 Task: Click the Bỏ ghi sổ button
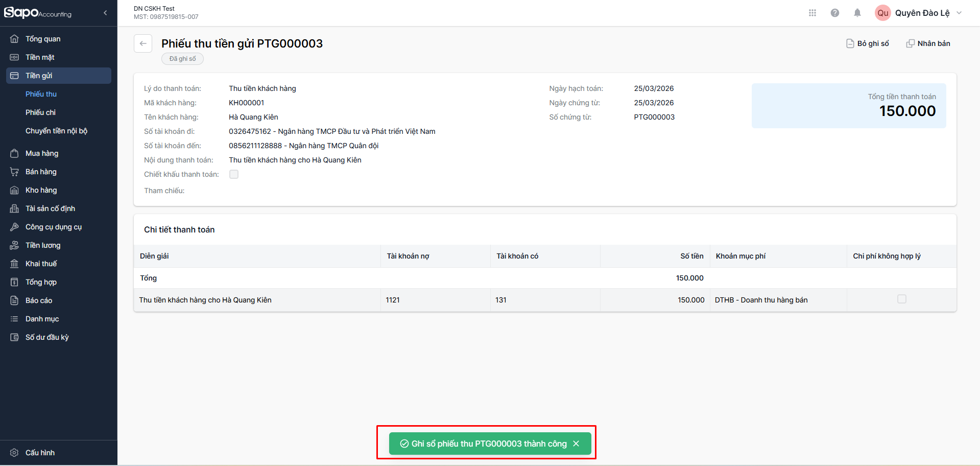pyautogui.click(x=868, y=43)
